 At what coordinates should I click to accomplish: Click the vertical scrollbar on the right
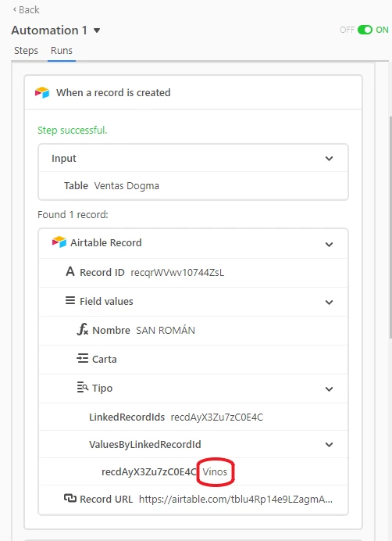click(x=390, y=227)
